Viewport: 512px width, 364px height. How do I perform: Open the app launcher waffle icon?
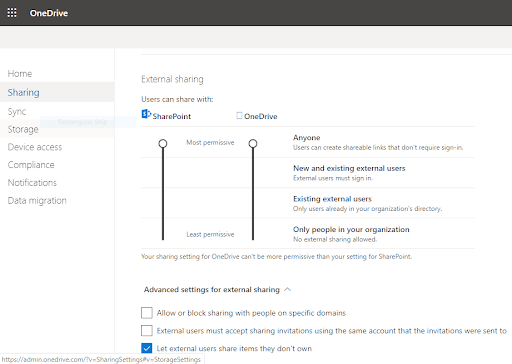12,13
